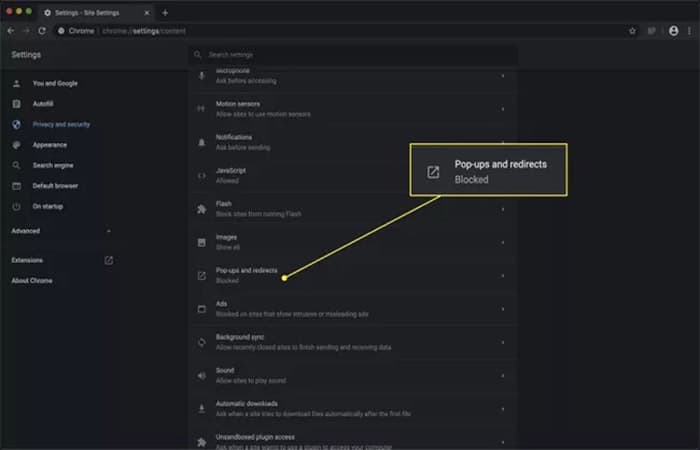700x450 pixels.
Task: Open About Chrome page
Action: tap(32, 280)
